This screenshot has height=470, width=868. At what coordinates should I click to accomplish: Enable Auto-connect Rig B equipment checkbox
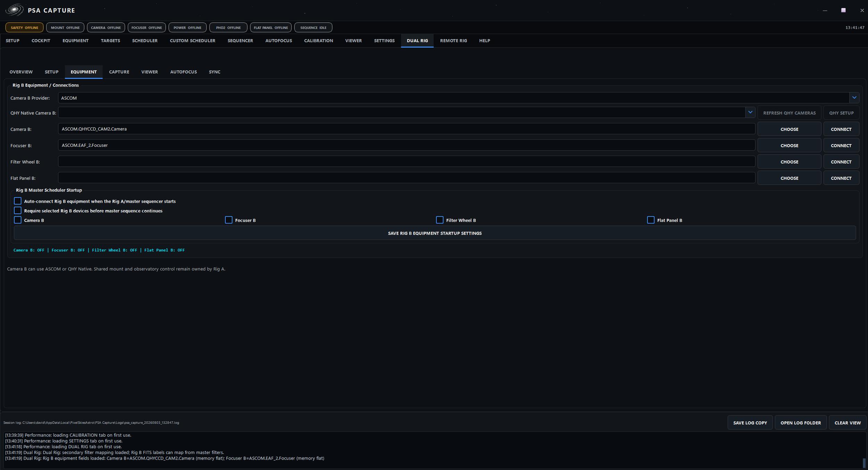[18, 201]
